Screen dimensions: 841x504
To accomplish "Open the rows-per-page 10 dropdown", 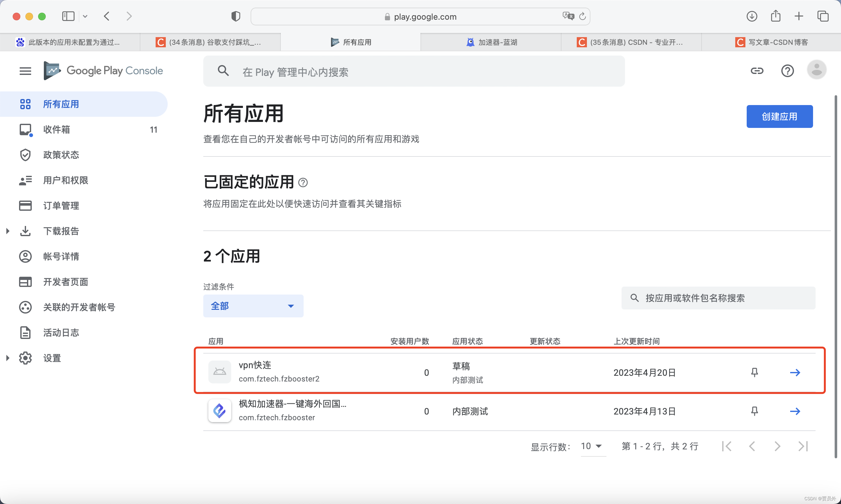I will 593,446.
